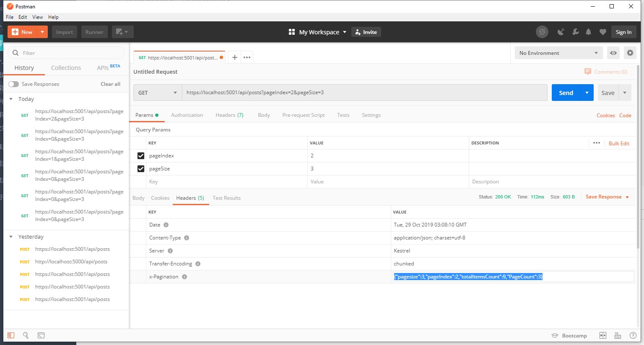Click the Save button
Viewport: 644px width, 345px height.
tap(608, 93)
